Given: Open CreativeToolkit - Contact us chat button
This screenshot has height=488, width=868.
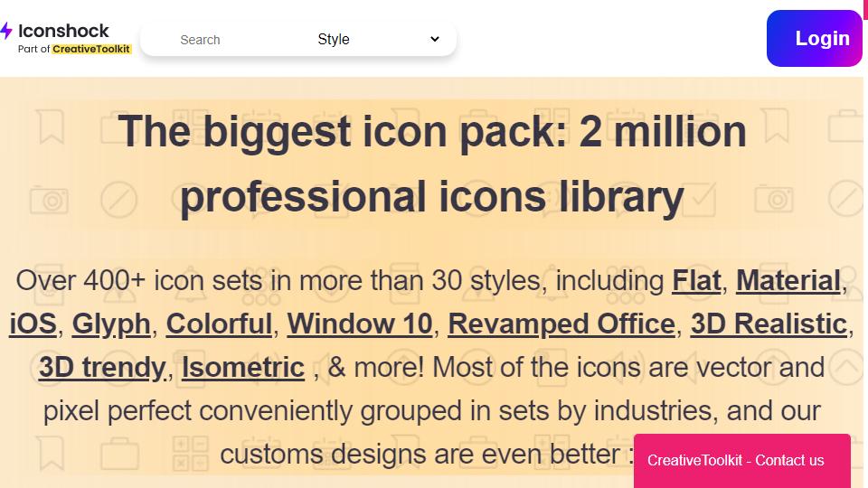Looking at the screenshot, I should tap(741, 460).
